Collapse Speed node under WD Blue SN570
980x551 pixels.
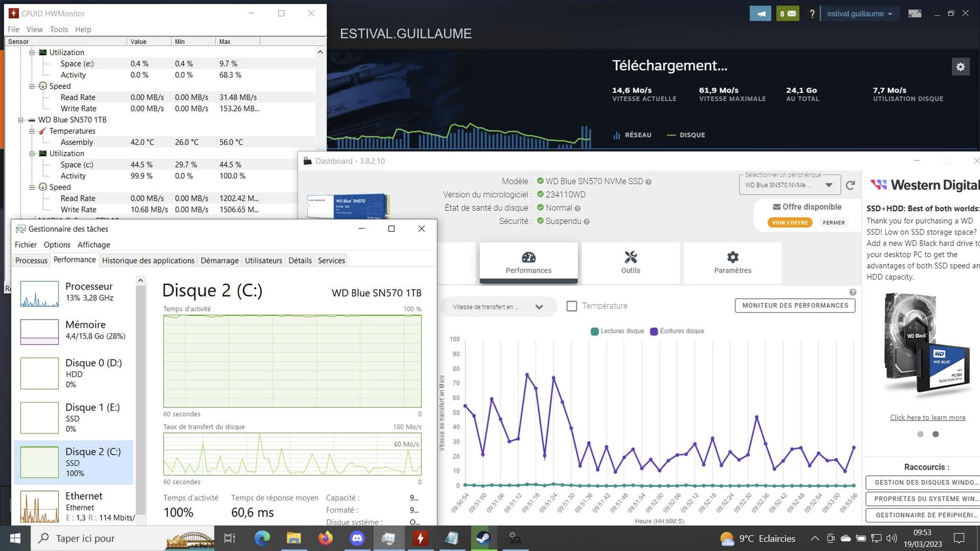[x=32, y=187]
